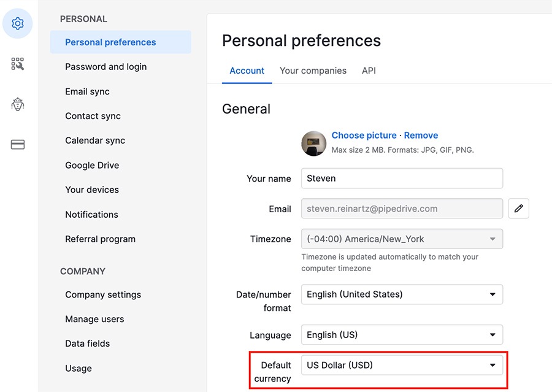Switch to the Your companies tab
Screen dimensions: 552x392
pos(313,71)
